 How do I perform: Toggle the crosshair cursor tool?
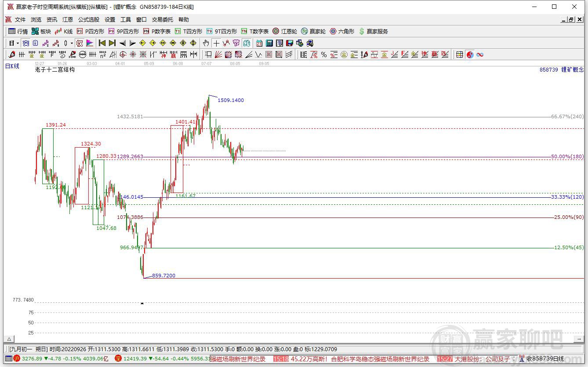[216, 43]
